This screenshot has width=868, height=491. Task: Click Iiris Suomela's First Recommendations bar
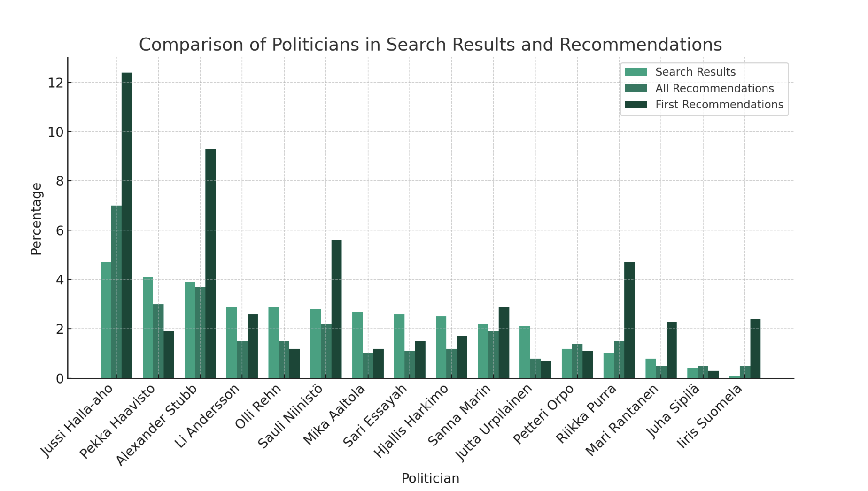[755, 349]
